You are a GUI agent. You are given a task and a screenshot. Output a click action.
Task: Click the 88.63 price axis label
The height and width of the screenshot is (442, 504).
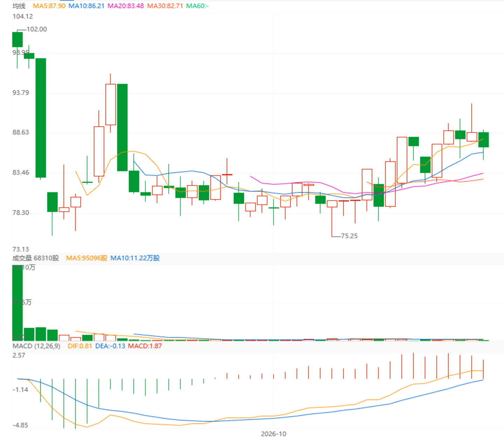[x=21, y=132]
